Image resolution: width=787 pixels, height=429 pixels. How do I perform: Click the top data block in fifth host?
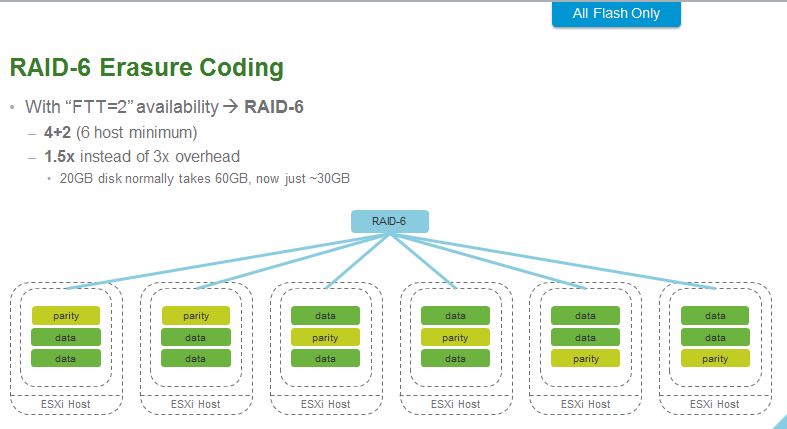(x=586, y=316)
